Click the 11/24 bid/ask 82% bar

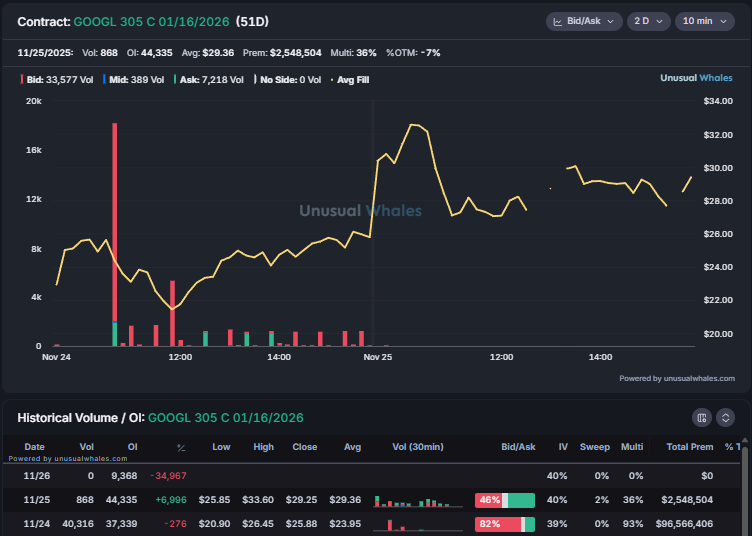click(x=505, y=524)
